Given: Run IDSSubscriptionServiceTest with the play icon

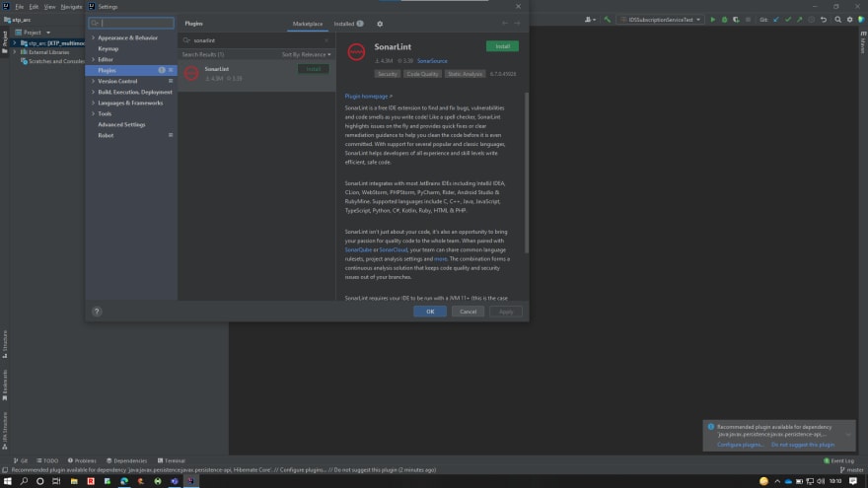Looking at the screenshot, I should coord(712,20).
